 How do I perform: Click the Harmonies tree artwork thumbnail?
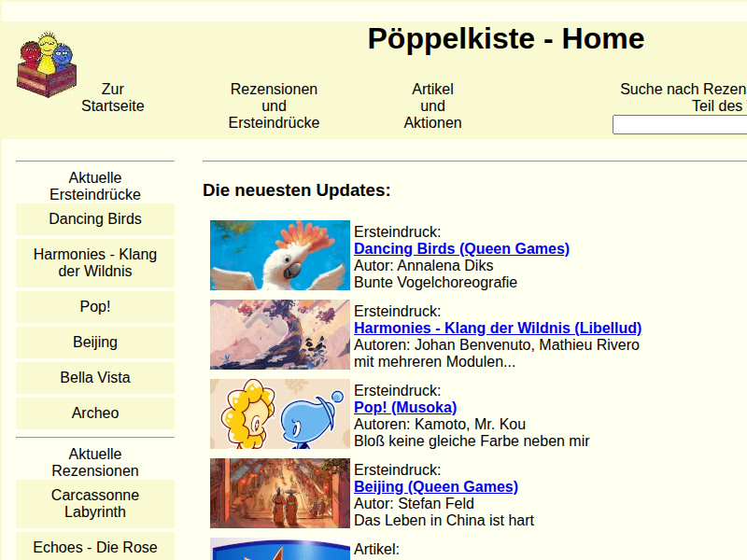click(280, 334)
